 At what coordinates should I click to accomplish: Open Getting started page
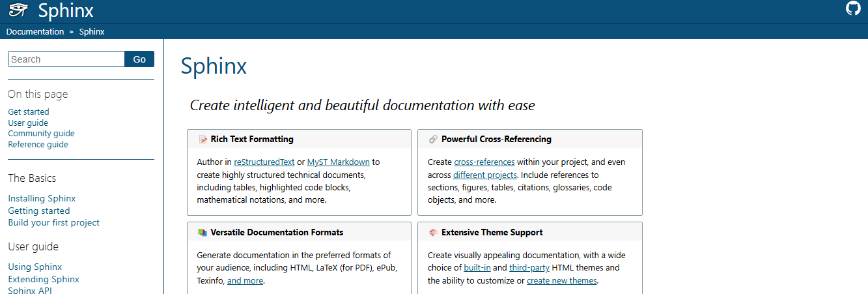(39, 211)
